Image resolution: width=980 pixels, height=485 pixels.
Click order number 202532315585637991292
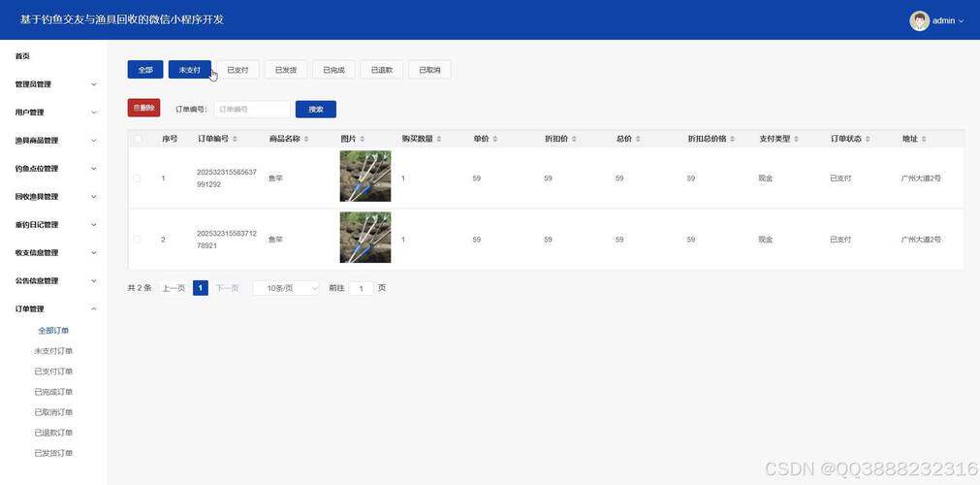tap(226, 178)
